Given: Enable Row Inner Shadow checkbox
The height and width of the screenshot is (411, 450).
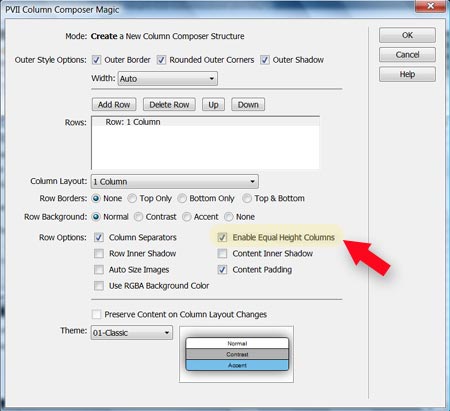Looking at the screenshot, I should (99, 254).
